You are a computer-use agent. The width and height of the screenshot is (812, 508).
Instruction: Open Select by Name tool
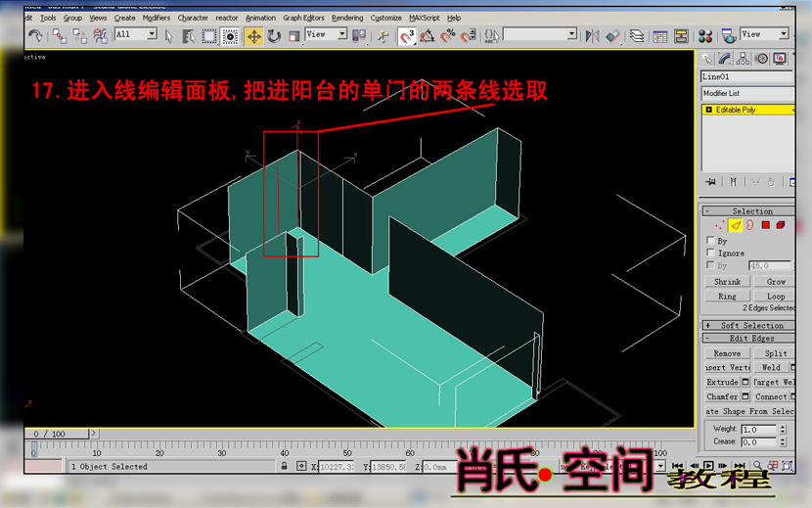click(x=189, y=36)
